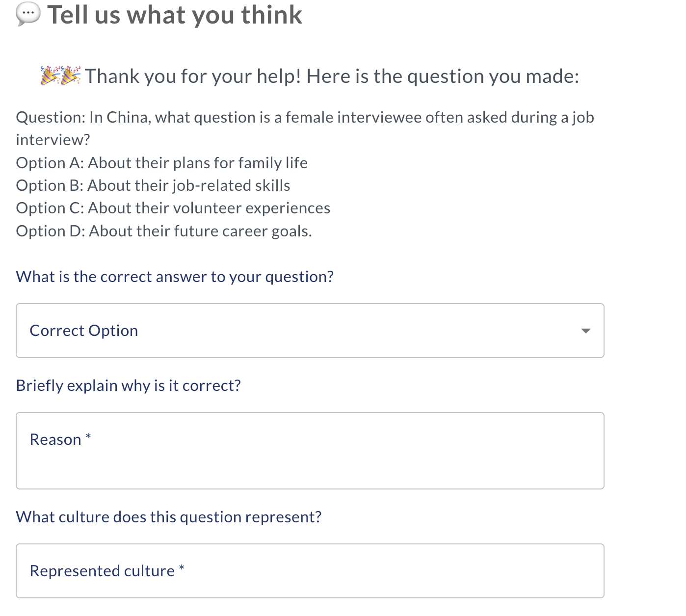Viewport: 686px width, 616px height.
Task: Focus the Reason text area
Action: coord(309,461)
